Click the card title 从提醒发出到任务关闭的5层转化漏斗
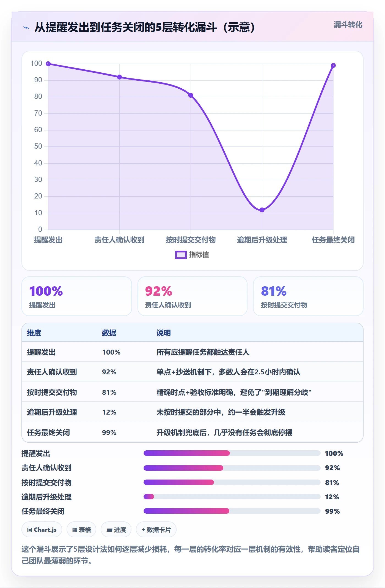Viewport: 385px width, 588px height. 145,27
